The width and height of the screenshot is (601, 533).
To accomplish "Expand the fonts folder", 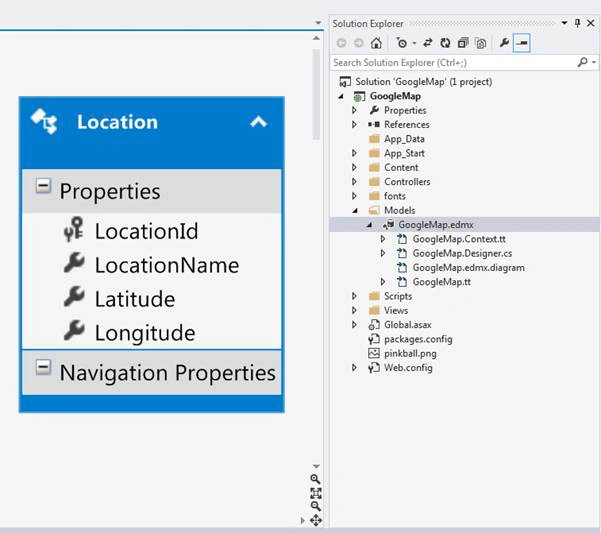I will pos(354,196).
